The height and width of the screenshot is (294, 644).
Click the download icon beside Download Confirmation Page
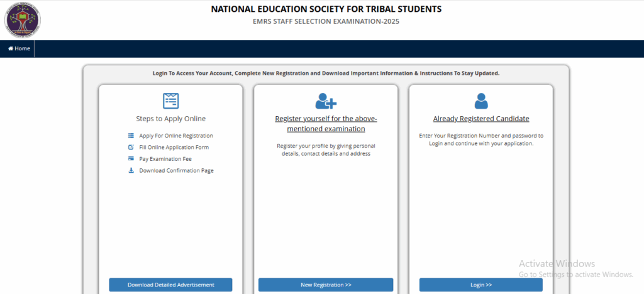[131, 170]
